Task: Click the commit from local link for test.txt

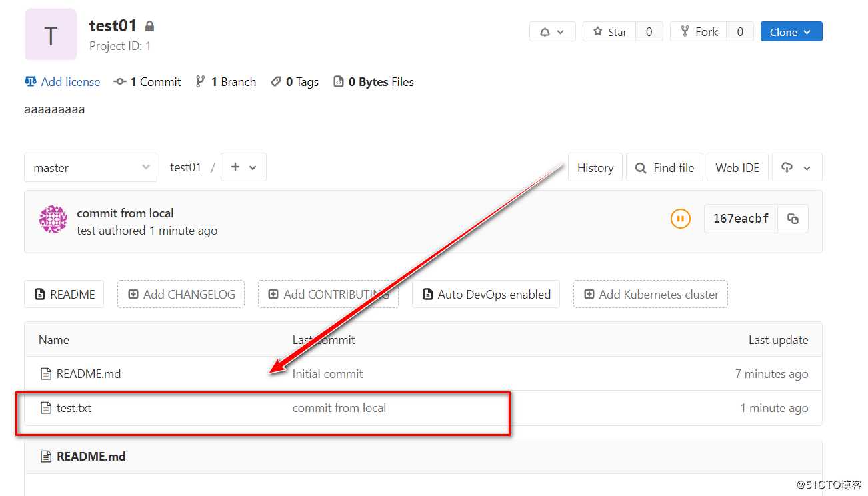Action: tap(339, 408)
